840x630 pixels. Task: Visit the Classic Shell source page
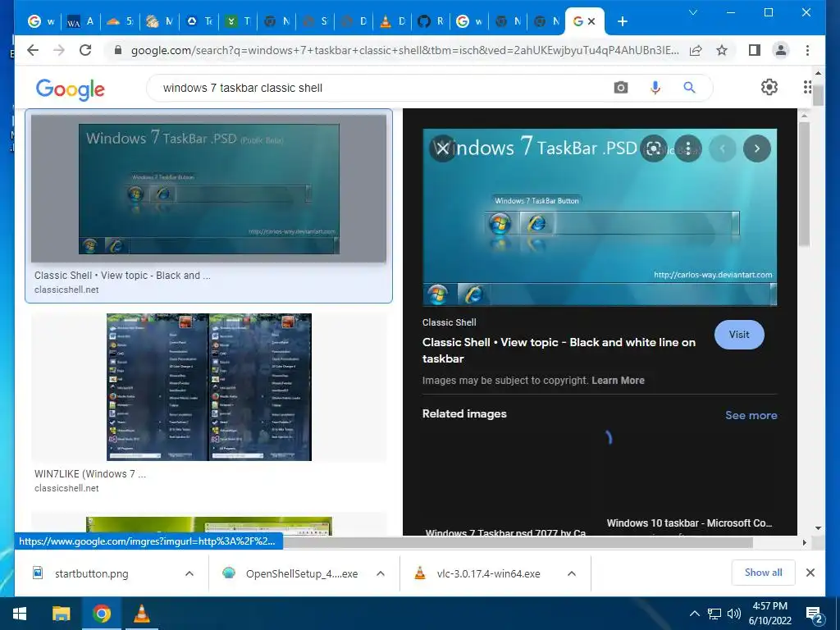tap(739, 335)
